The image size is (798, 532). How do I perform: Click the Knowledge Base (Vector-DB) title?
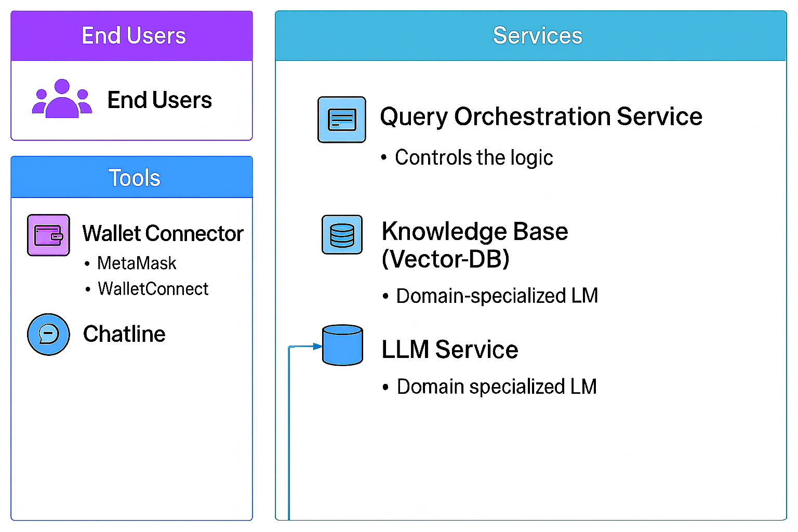coord(474,245)
